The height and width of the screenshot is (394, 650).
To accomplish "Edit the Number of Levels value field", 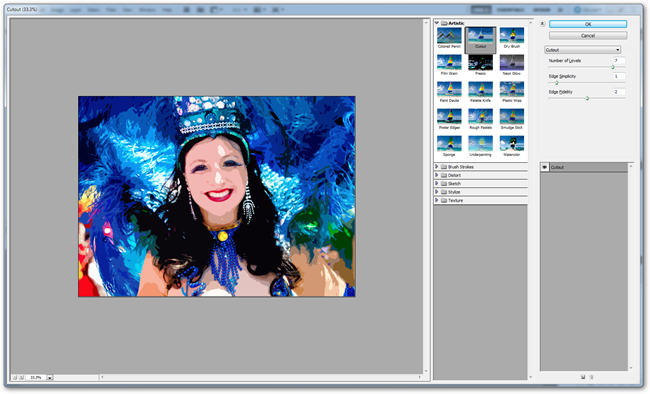I will [619, 61].
